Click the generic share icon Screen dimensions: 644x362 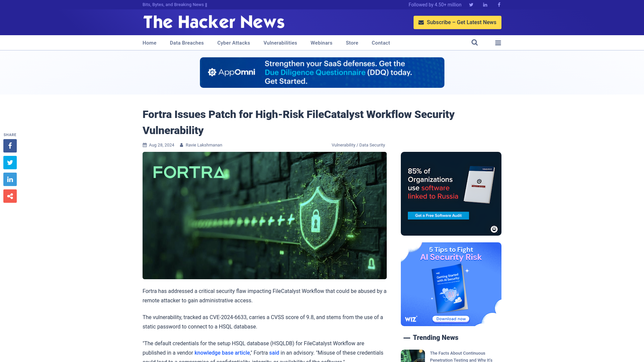pyautogui.click(x=10, y=196)
